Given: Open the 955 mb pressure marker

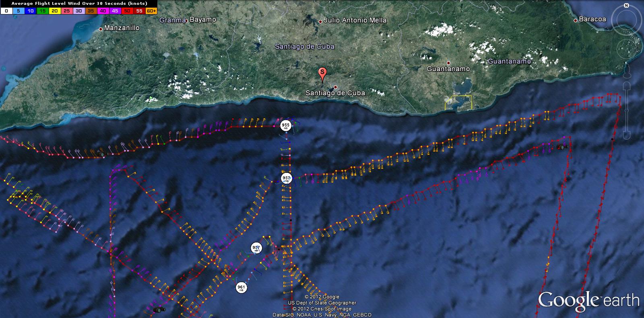Looking at the screenshot, I should pyautogui.click(x=285, y=125).
